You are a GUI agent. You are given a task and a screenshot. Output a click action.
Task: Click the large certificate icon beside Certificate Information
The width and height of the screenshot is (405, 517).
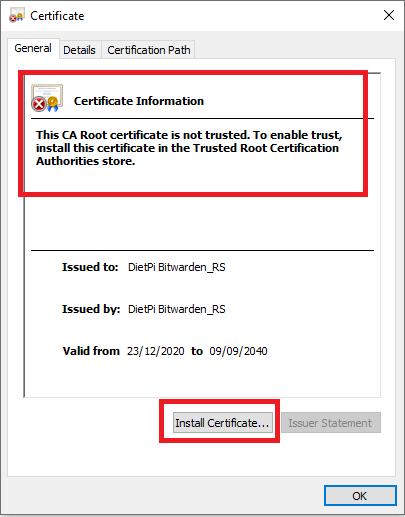tap(47, 98)
